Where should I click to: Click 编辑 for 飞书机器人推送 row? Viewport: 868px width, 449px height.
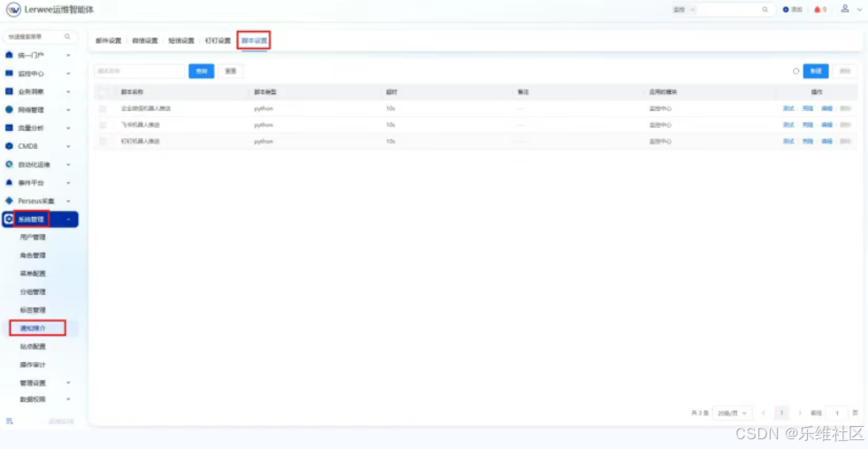826,125
